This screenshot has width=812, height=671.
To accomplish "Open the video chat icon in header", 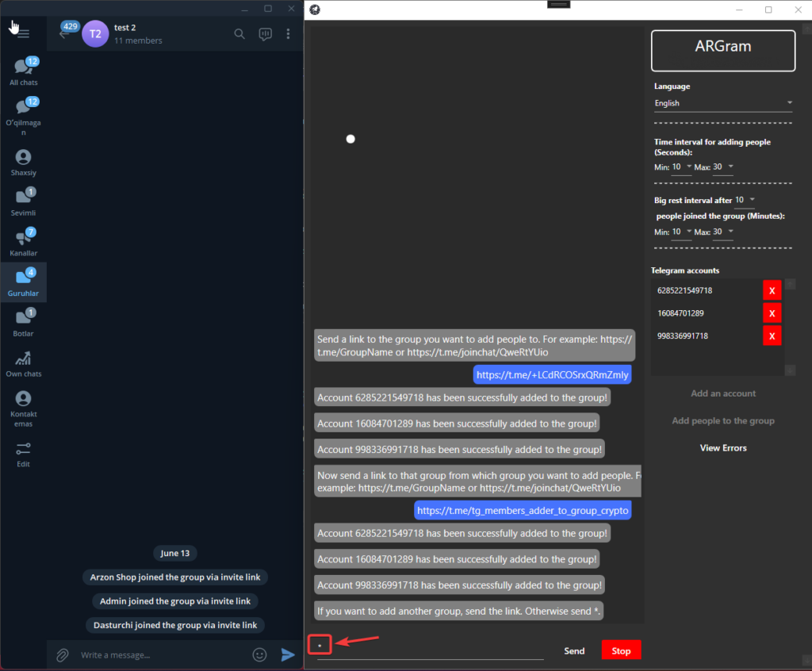I will (x=265, y=34).
